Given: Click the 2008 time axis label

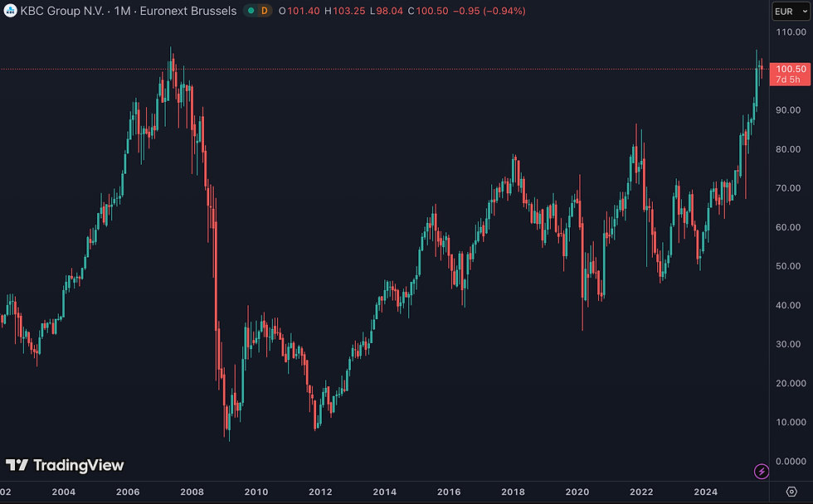Looking at the screenshot, I should coord(192,492).
